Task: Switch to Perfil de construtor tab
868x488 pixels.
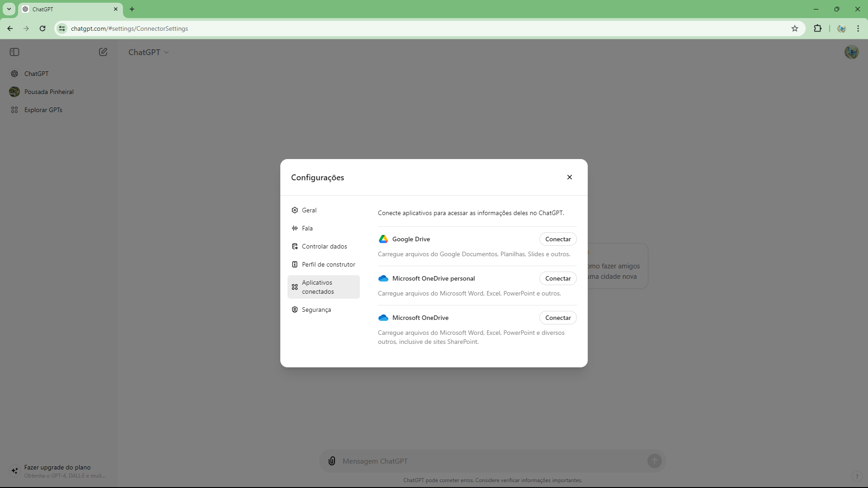Action: [x=324, y=264]
